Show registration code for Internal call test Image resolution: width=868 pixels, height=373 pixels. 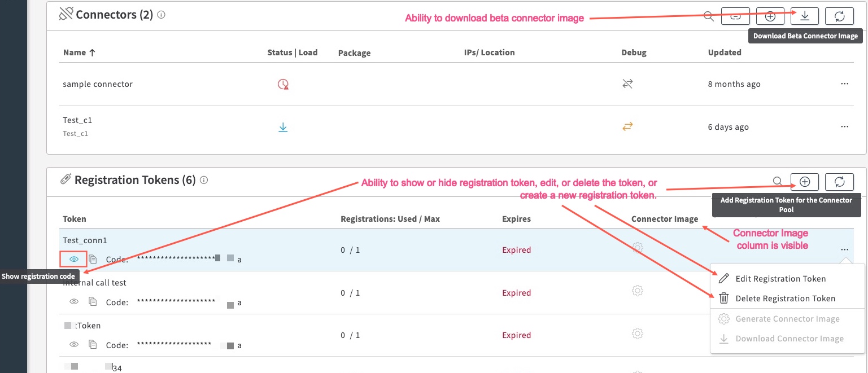(73, 302)
